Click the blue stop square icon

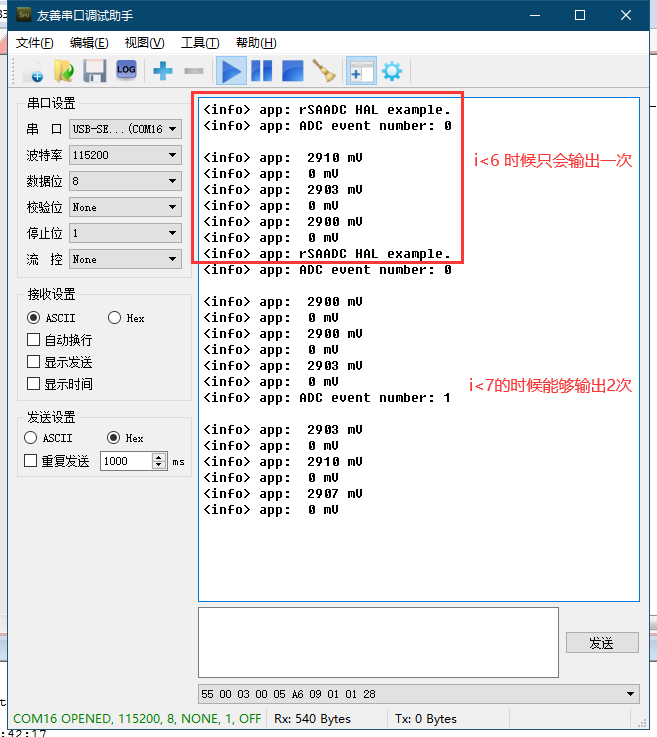pyautogui.click(x=292, y=71)
